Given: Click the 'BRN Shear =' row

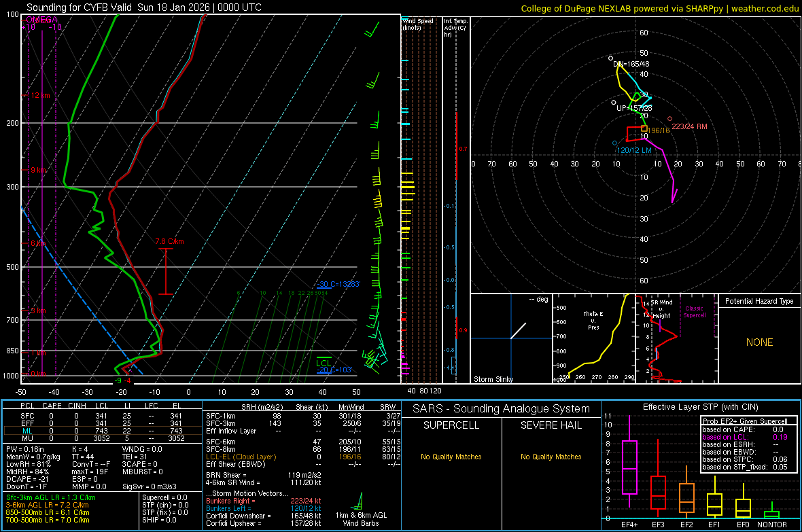Looking at the screenshot, I should (x=264, y=475).
